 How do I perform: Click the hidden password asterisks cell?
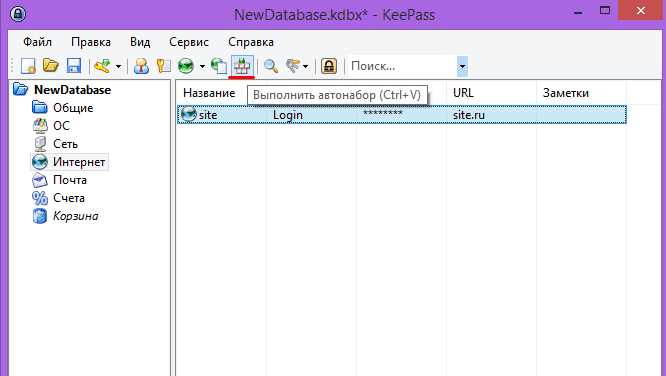(383, 114)
